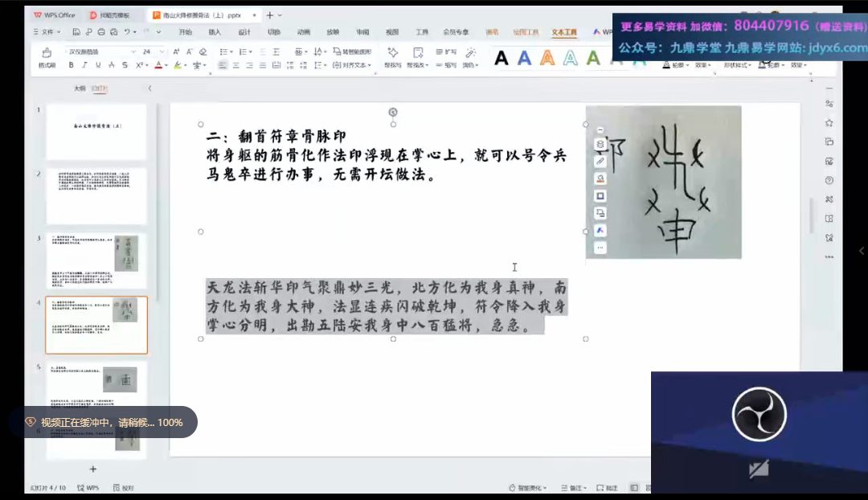This screenshot has height=500, width=868.
Task: Click the Print icon in quick access toolbar
Action: click(101, 32)
